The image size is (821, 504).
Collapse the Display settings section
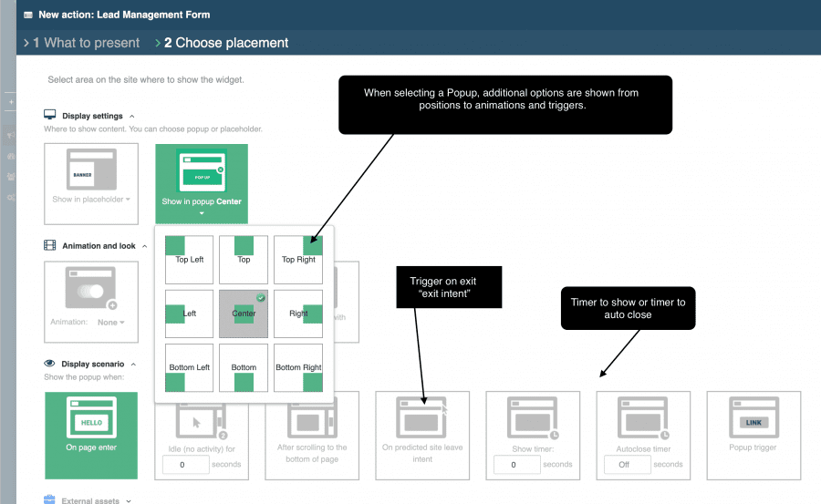pos(132,116)
